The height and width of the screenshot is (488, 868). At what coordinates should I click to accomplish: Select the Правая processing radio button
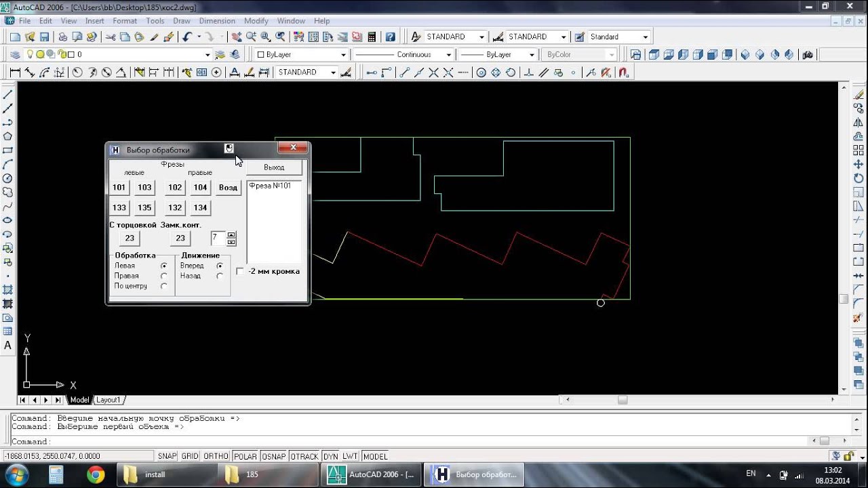click(163, 276)
